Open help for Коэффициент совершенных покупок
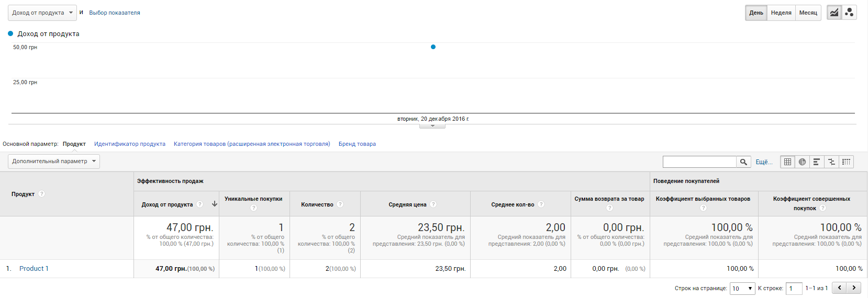 coord(823,208)
